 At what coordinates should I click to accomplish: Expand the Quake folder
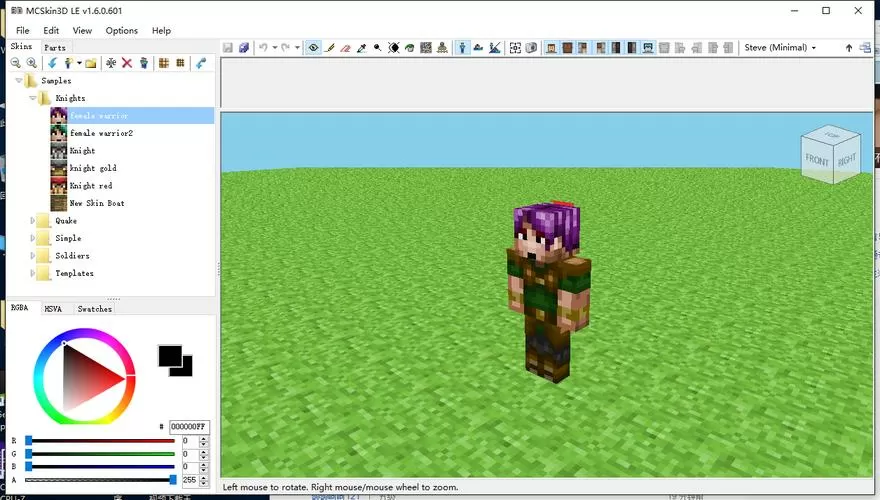pyautogui.click(x=32, y=221)
